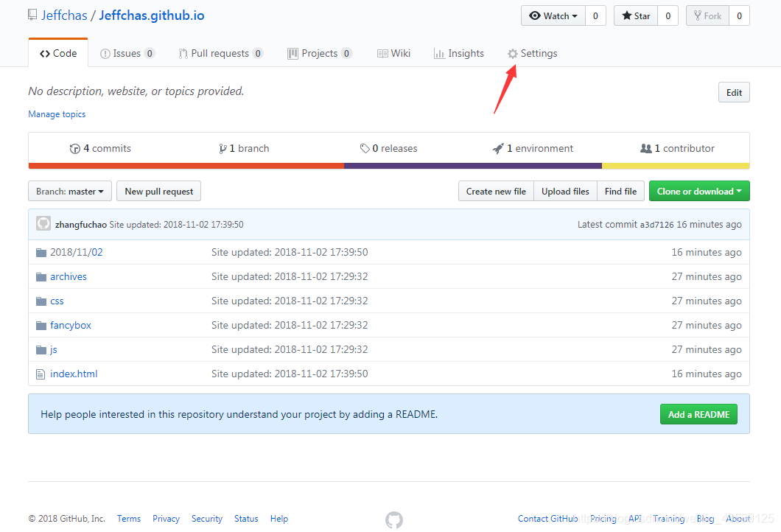
Task: Switch to the Code tab
Action: (58, 53)
